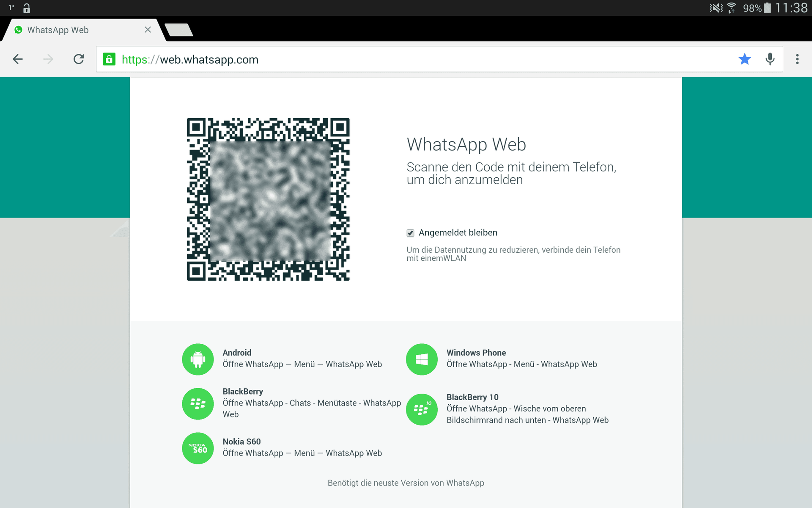Tap the lock icon in status bar
The height and width of the screenshot is (508, 812).
click(27, 8)
